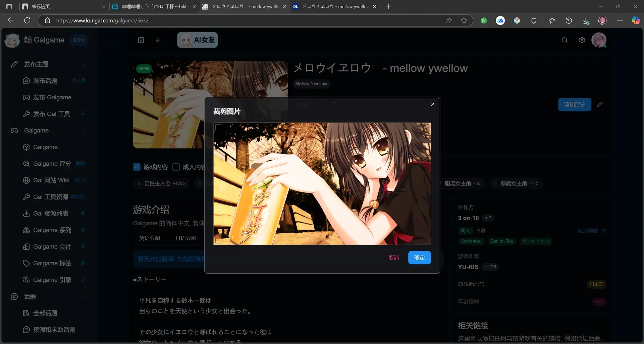Cancel cropping with 取消 button
The width and height of the screenshot is (644, 344).
(x=394, y=257)
